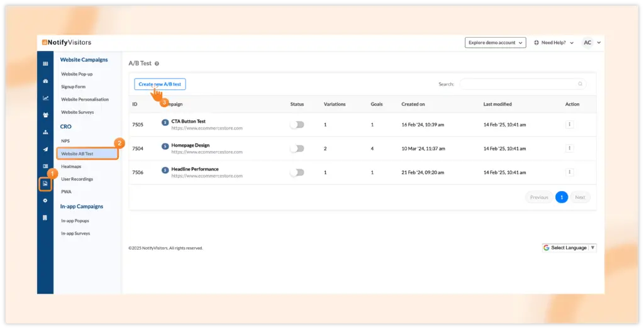Open action menu for CTA Button Test
The height and width of the screenshot is (329, 644).
(569, 125)
